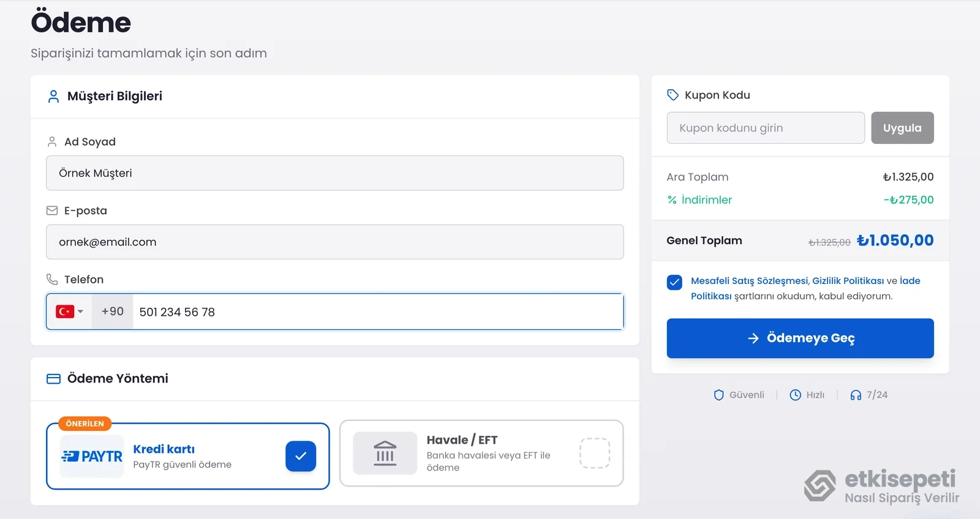Click the Ödemeye Geç button
Viewport: 980px width, 519px height.
pos(800,338)
